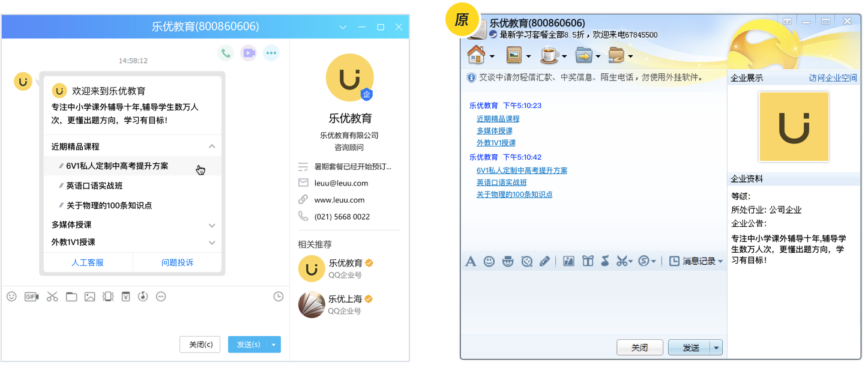The image size is (868, 371).
Task: Click the window shake icon in the old window
Action: click(x=526, y=261)
